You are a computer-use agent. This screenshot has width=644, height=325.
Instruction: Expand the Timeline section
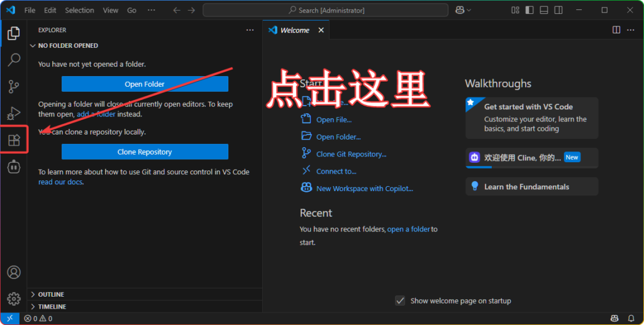(145, 307)
